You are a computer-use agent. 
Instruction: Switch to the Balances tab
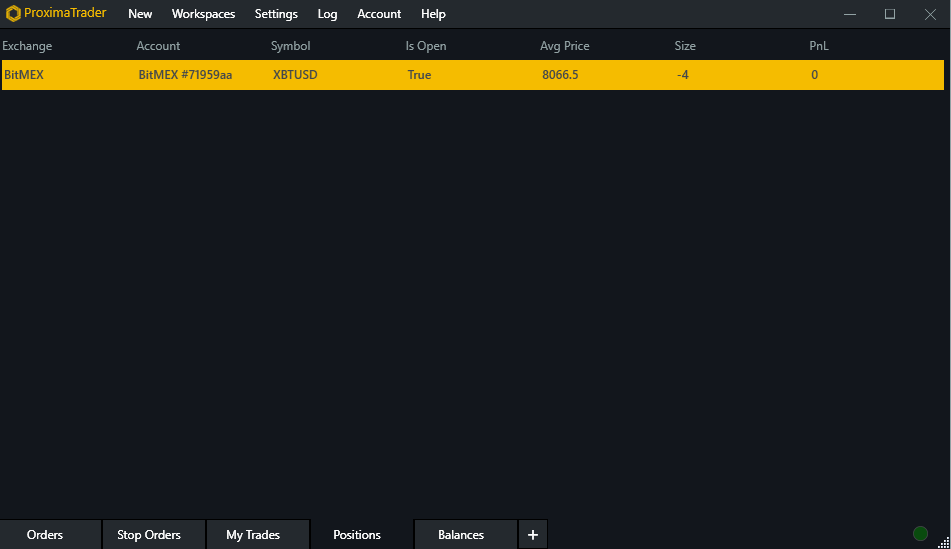coord(466,534)
